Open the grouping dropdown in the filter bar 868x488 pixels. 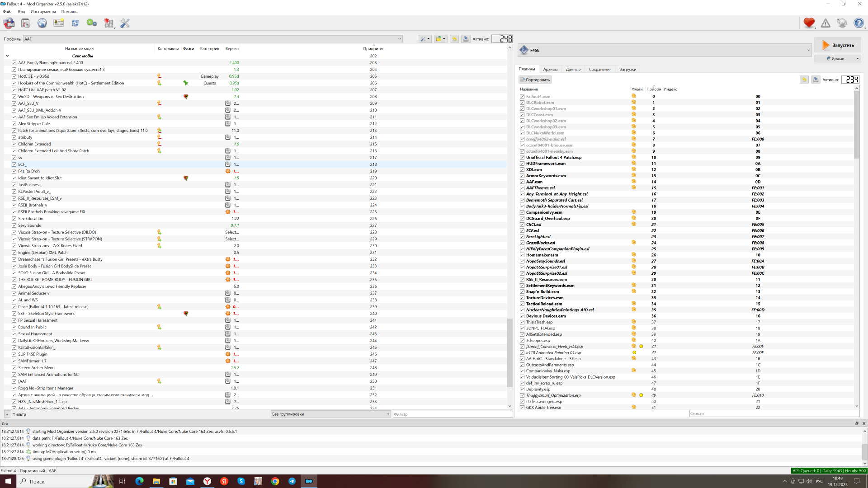click(330, 414)
